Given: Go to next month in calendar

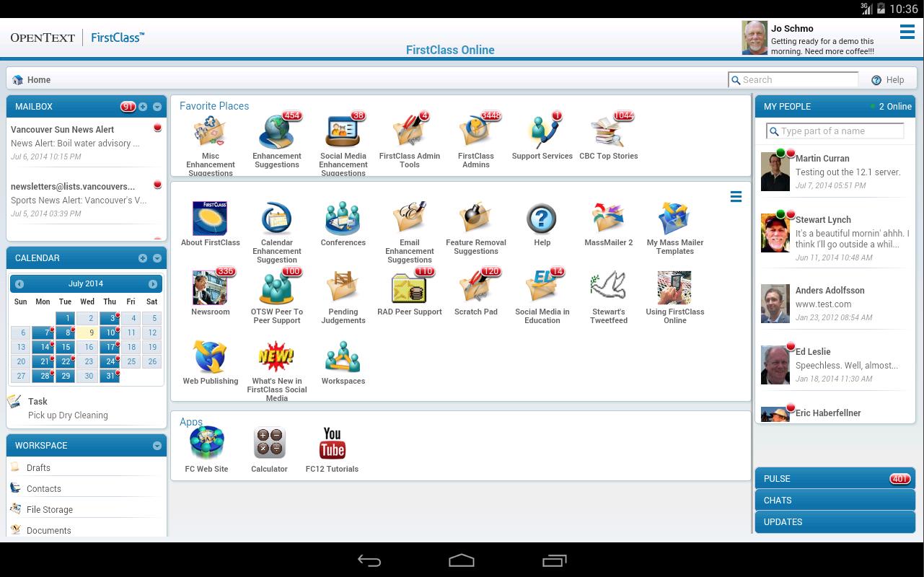Looking at the screenshot, I should (152, 284).
